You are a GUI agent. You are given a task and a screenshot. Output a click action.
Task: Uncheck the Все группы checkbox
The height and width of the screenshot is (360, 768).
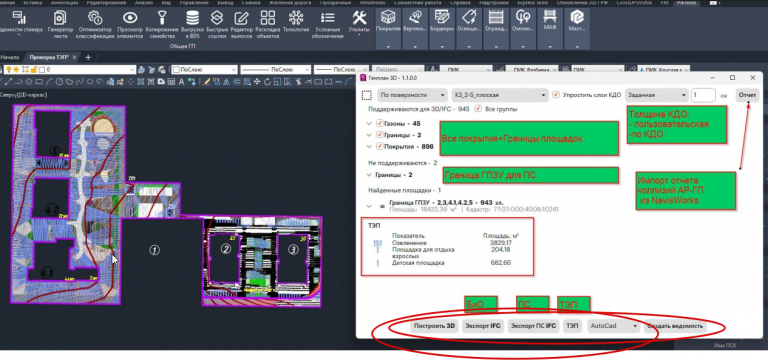click(478, 109)
